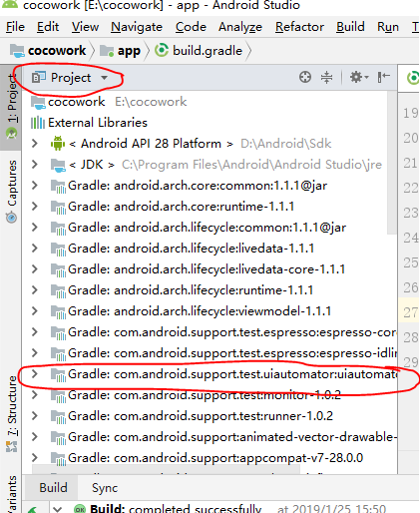420x513 pixels.
Task: Click the green OK build status icon
Action: 80,509
